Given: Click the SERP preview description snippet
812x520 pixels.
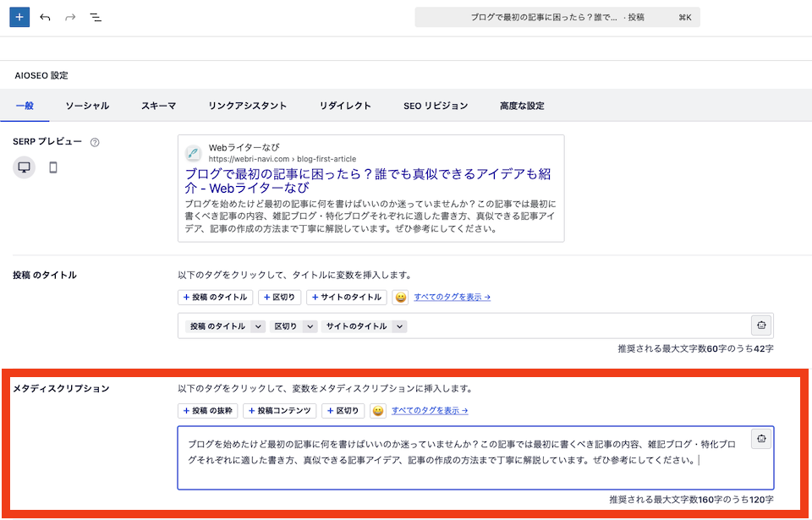Looking at the screenshot, I should pyautogui.click(x=370, y=216).
